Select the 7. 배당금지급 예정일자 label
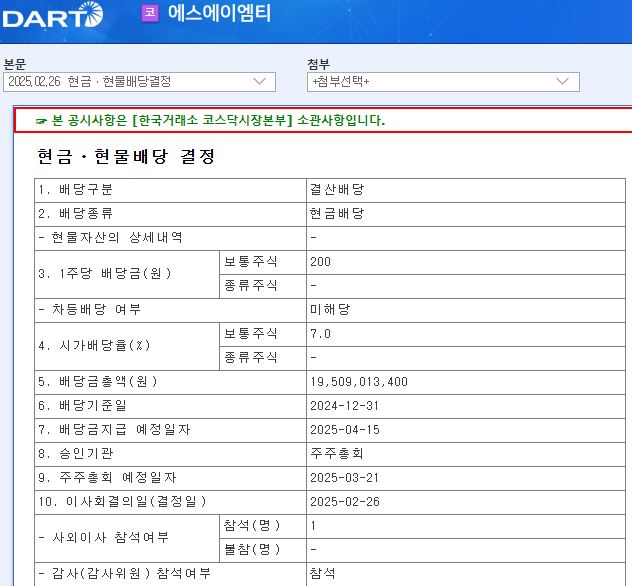 [114, 430]
